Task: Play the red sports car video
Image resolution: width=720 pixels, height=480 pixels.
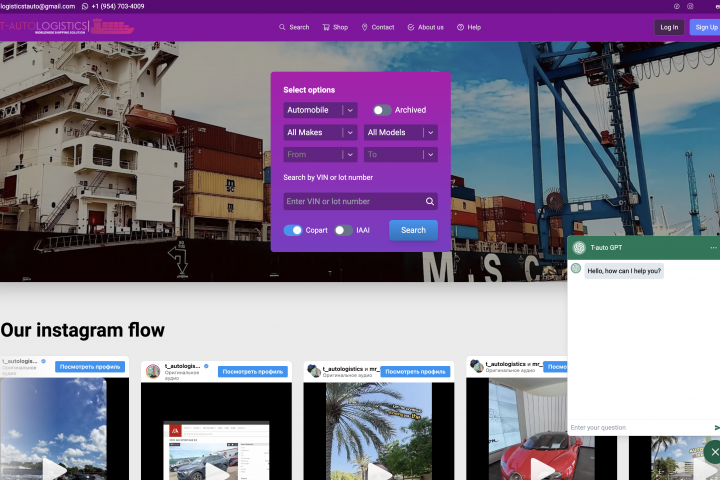Action: click(542, 469)
